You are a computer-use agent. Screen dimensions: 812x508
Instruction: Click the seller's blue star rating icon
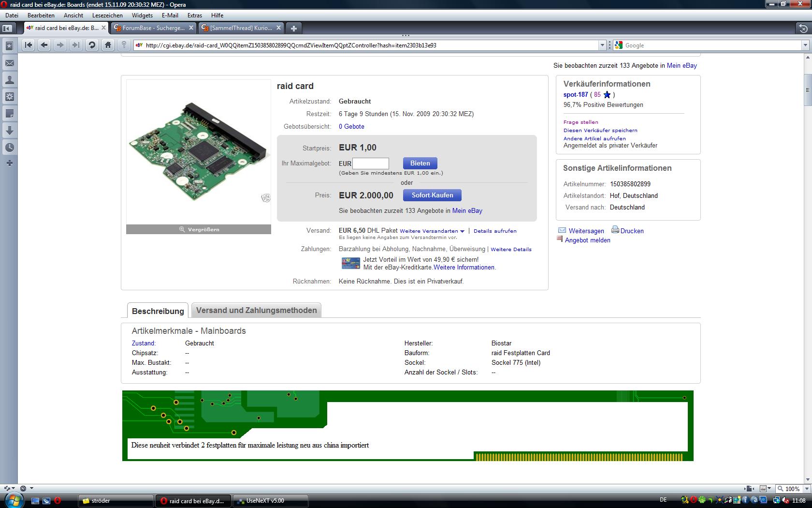click(607, 95)
